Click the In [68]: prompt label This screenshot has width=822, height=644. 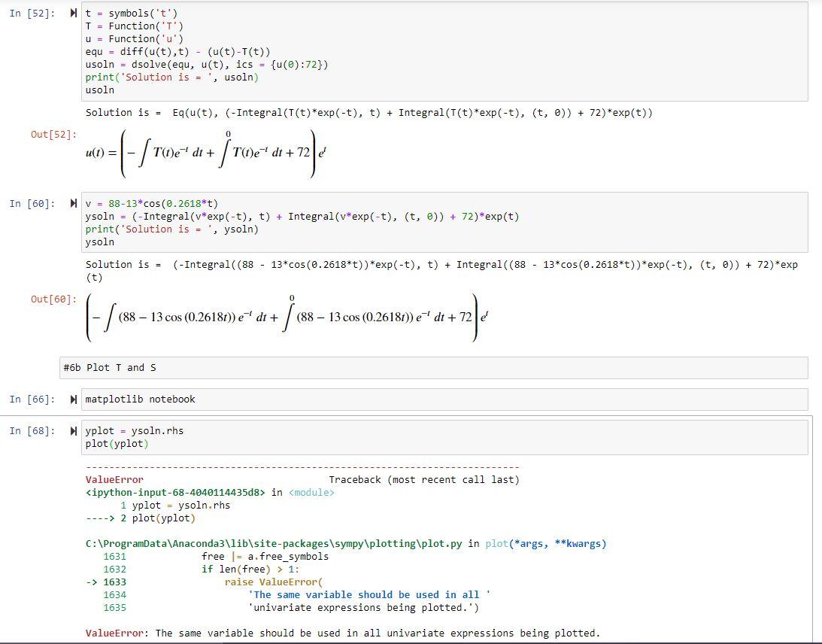[x=32, y=431]
